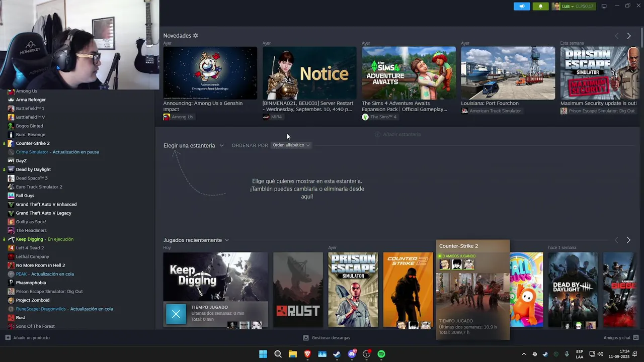Click Lethal Company list icon
The image size is (644, 362).
[11, 256]
